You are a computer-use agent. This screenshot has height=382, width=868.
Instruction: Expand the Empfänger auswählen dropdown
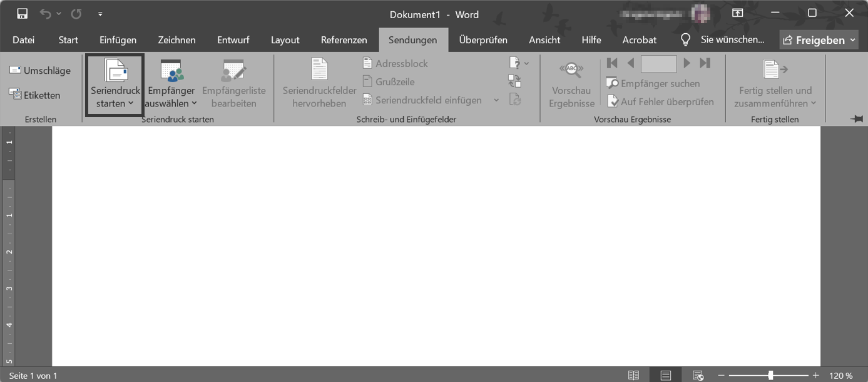[x=171, y=85]
